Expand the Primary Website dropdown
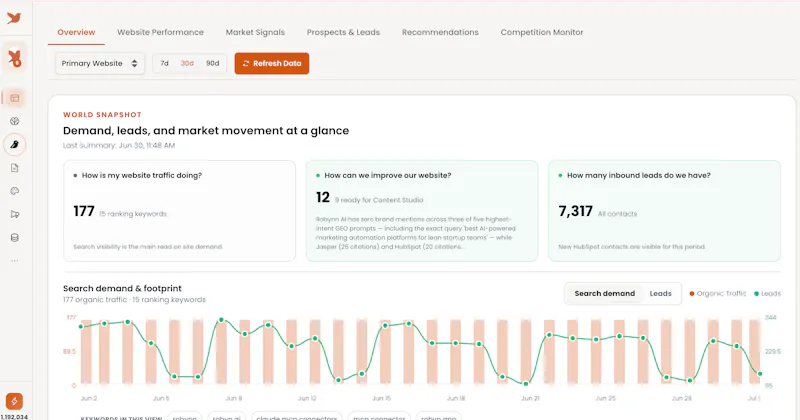800x420 pixels. coord(99,63)
